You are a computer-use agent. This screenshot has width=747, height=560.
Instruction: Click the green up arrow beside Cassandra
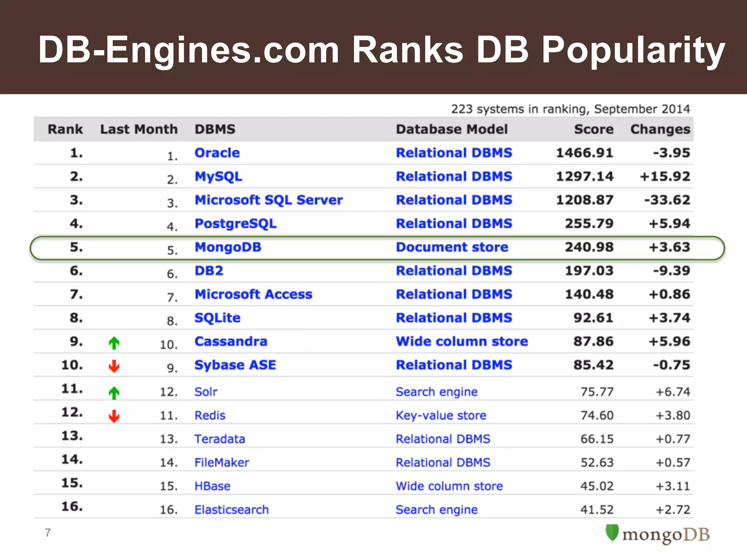pos(114,343)
